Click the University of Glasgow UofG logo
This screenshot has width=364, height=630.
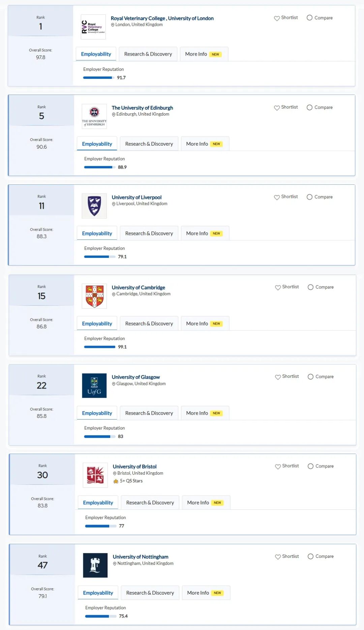click(x=94, y=386)
